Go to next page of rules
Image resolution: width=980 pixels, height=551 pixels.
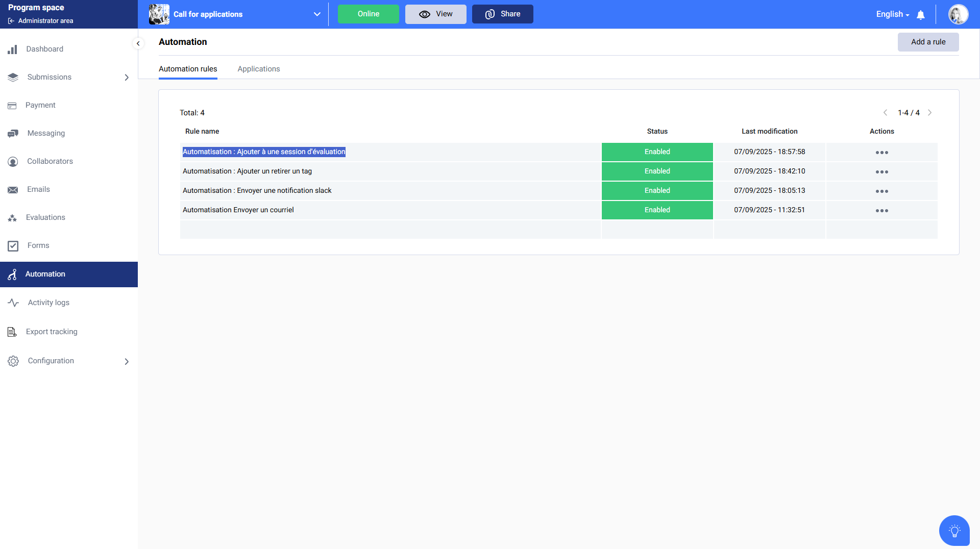[x=929, y=113]
